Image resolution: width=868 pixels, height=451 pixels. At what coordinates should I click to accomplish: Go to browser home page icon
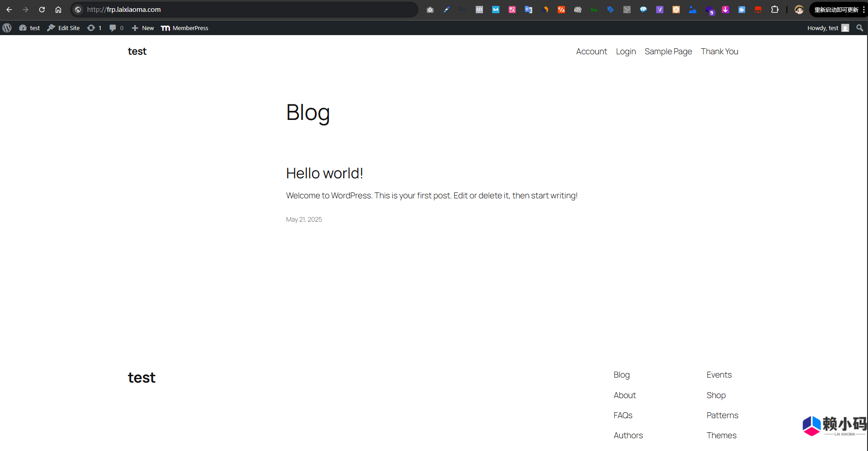[x=58, y=10]
